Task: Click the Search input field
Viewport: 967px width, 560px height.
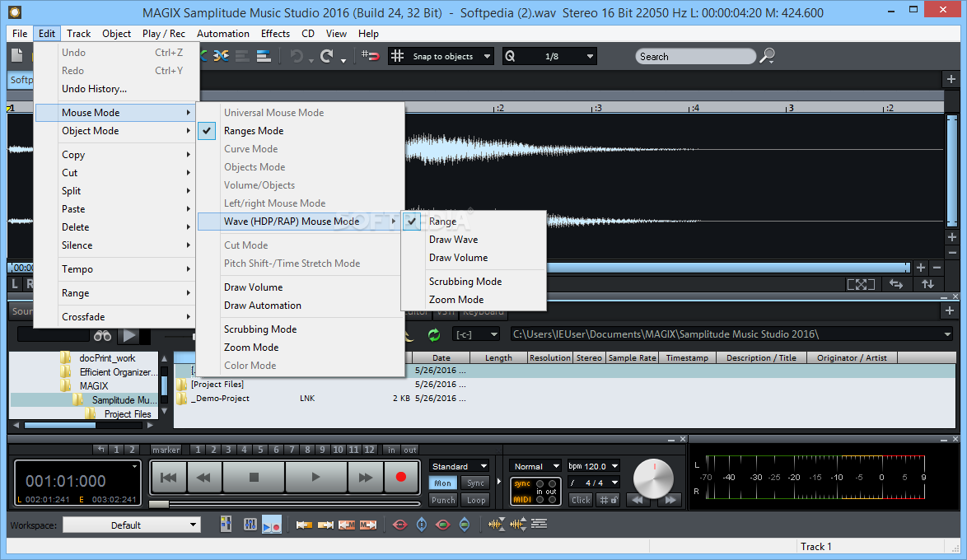Action: coord(696,56)
